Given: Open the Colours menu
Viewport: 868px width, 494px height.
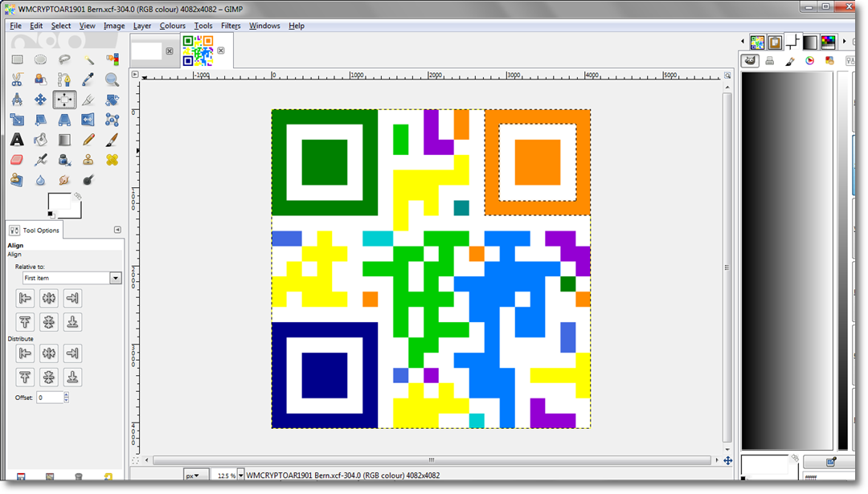Looking at the screenshot, I should pos(172,26).
